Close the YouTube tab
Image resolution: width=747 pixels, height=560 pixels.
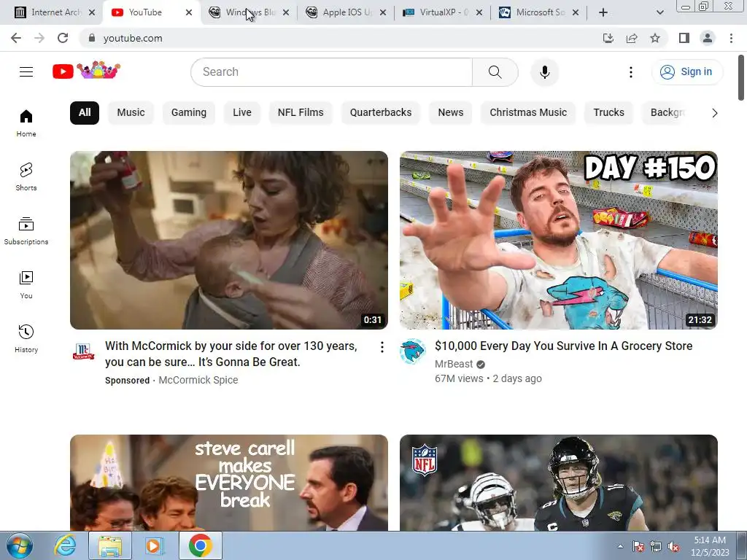189,12
